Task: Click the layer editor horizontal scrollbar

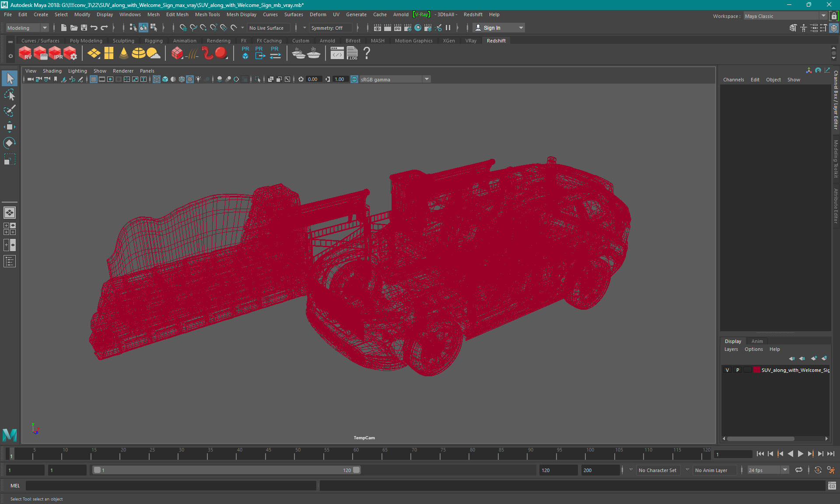Action: pos(760,438)
